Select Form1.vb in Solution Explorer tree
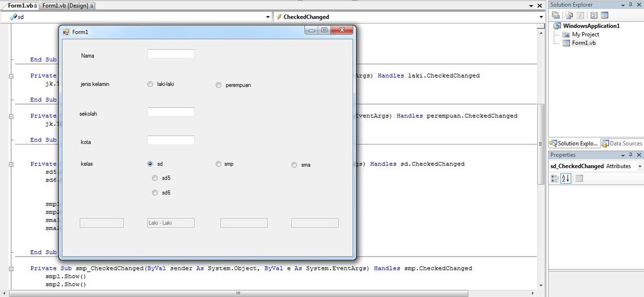The width and height of the screenshot is (644, 297). coord(584,43)
